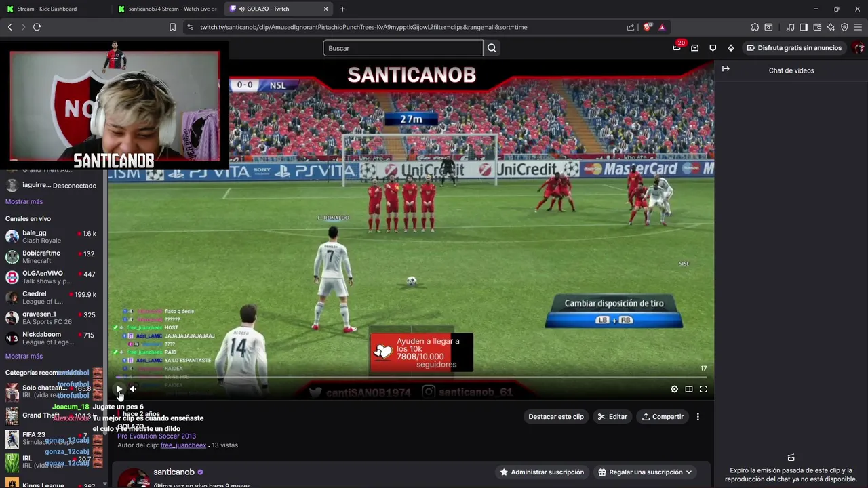868x488 pixels.
Task: Go forward in browser history
Action: click(24, 27)
